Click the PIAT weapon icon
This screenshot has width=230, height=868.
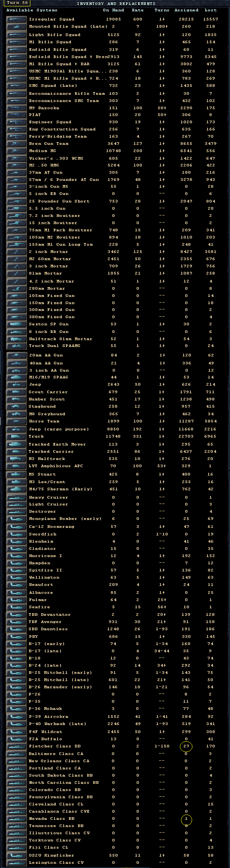click(x=17, y=115)
